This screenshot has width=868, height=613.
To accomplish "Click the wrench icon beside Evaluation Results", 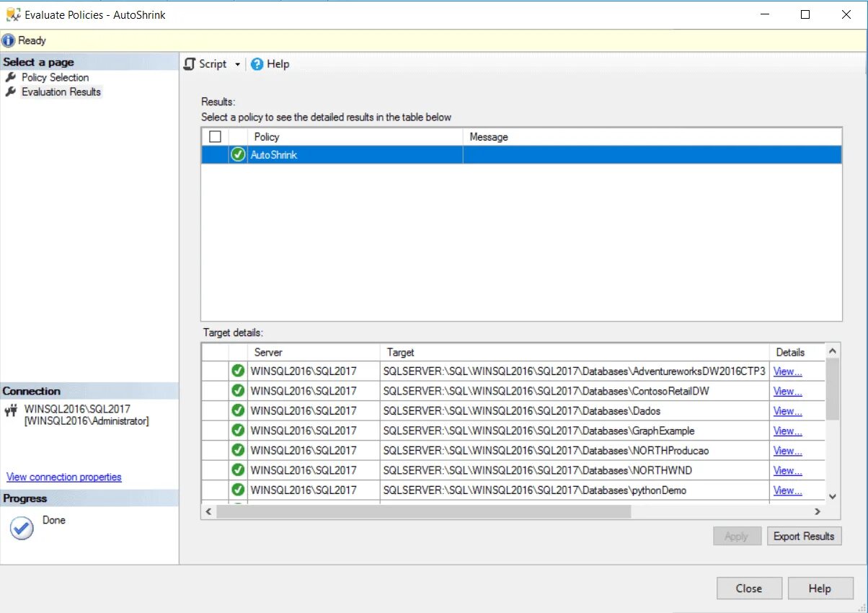I will click(11, 92).
